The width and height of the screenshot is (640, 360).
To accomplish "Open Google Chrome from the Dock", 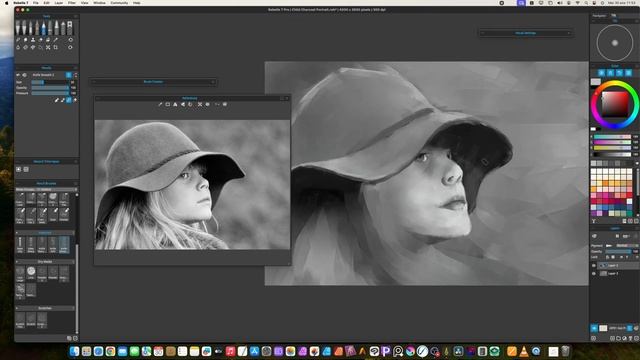I will click(x=110, y=351).
